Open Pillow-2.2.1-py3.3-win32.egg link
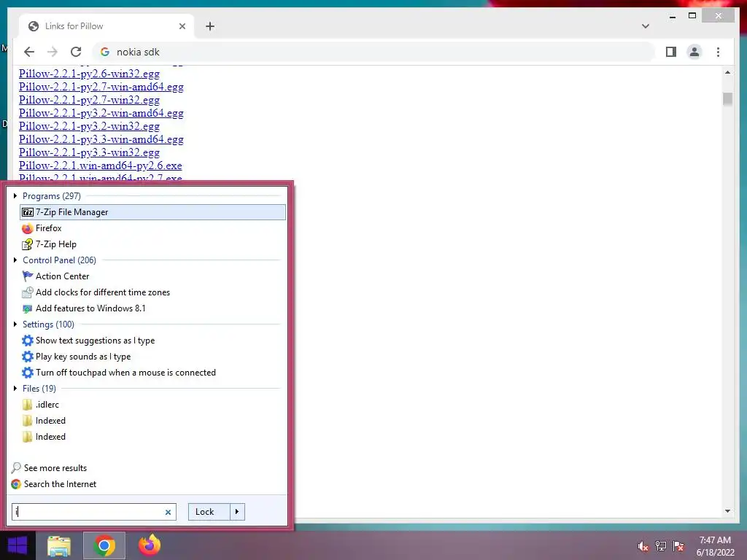747x560 pixels. pyautogui.click(x=89, y=152)
